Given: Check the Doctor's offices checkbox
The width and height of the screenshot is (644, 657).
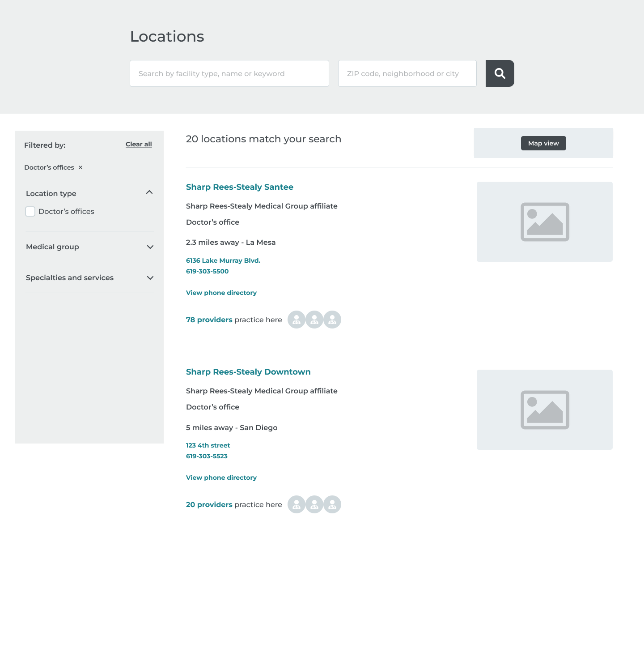Looking at the screenshot, I should click(30, 211).
